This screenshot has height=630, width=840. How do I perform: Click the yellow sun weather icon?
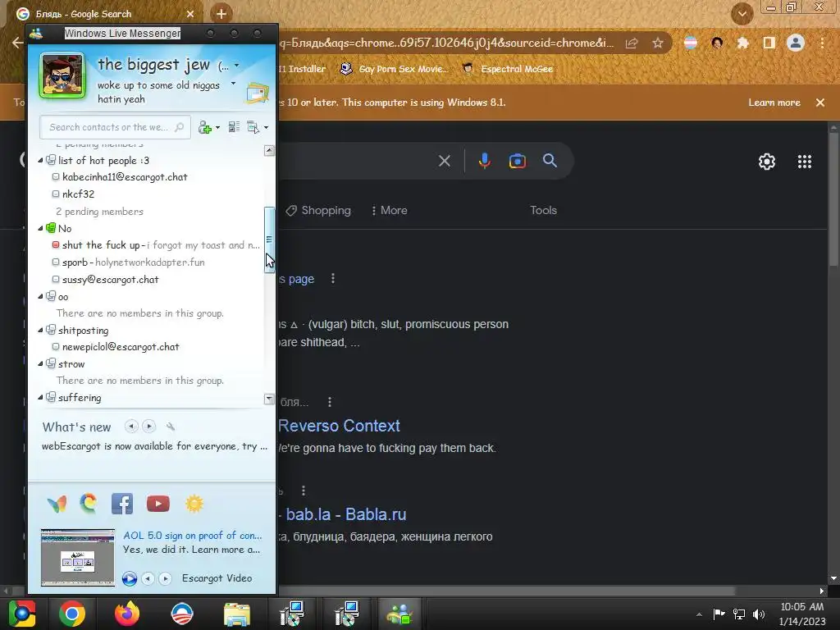pyautogui.click(x=194, y=504)
